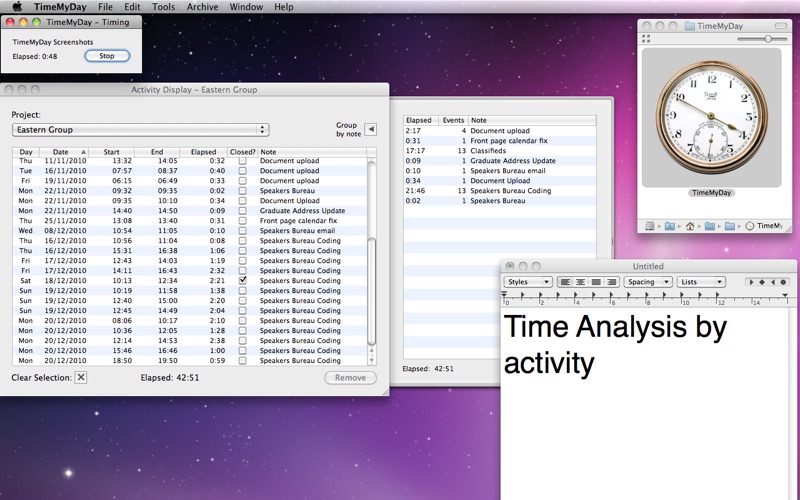The image size is (800, 500).
Task: Check Closed for Sun 19/12/2010 10:19 row
Action: tap(242, 290)
